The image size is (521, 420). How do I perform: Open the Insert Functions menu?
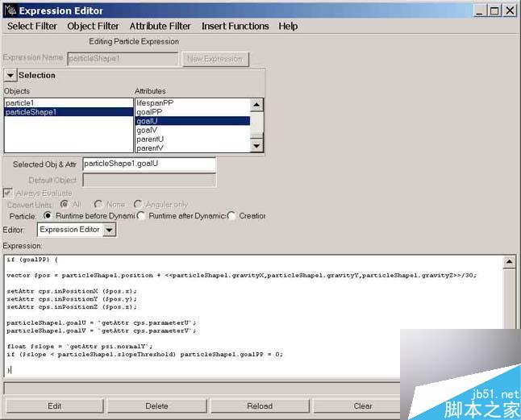pyautogui.click(x=235, y=27)
